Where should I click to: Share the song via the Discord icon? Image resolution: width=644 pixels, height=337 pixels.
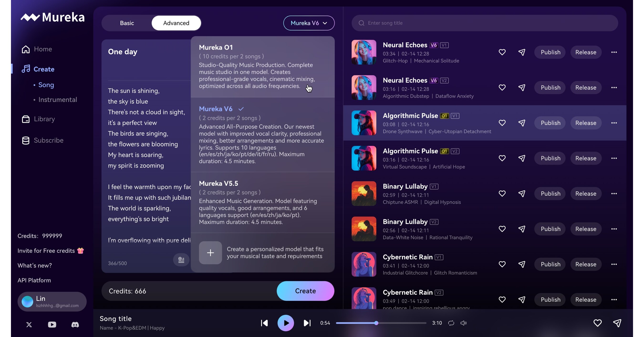pos(75,325)
